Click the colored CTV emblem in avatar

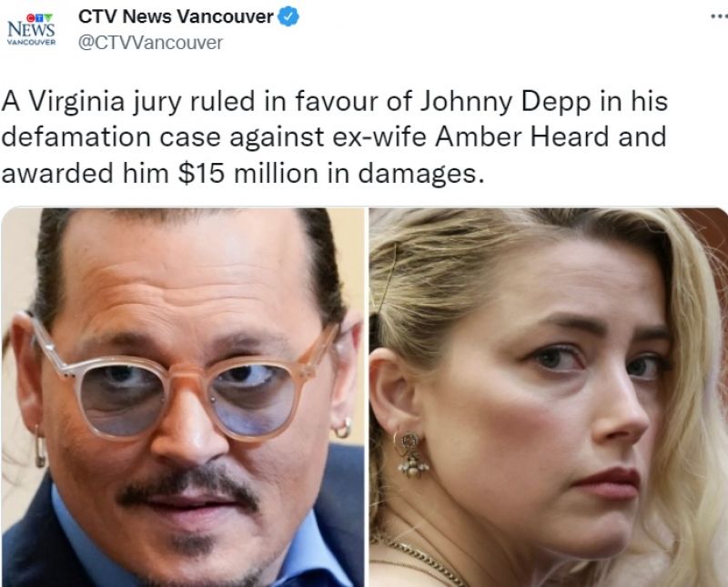(39, 18)
